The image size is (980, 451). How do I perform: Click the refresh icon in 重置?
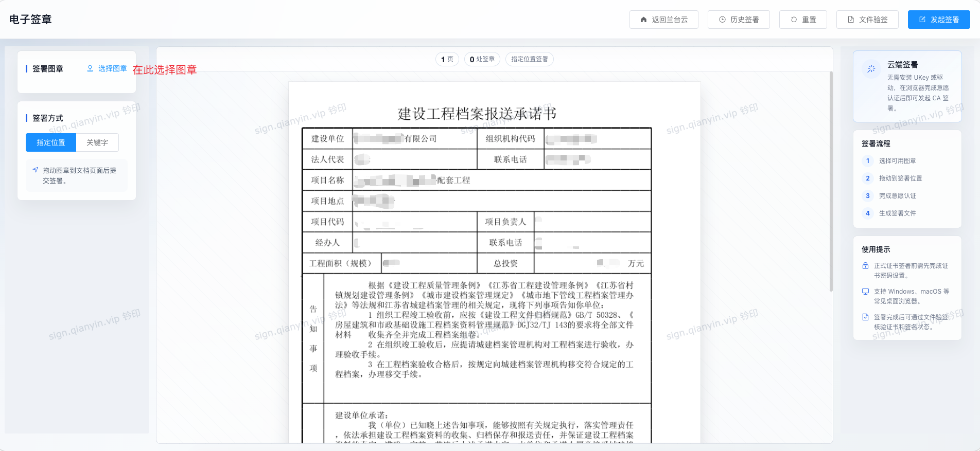pos(794,20)
